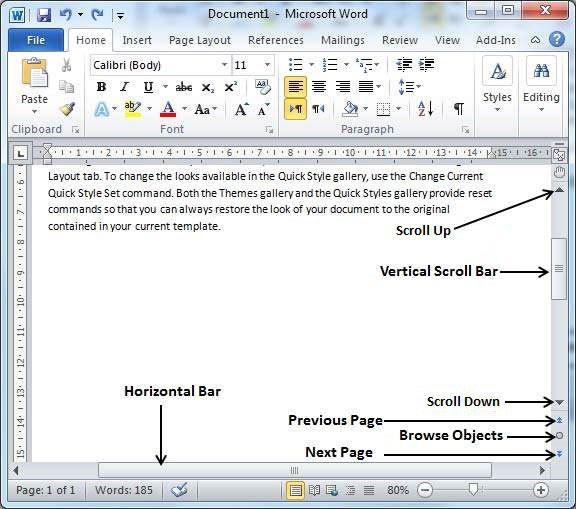Select Left-to-Right text direction
Image resolution: width=576 pixels, height=509 pixels.
pyautogui.click(x=295, y=109)
